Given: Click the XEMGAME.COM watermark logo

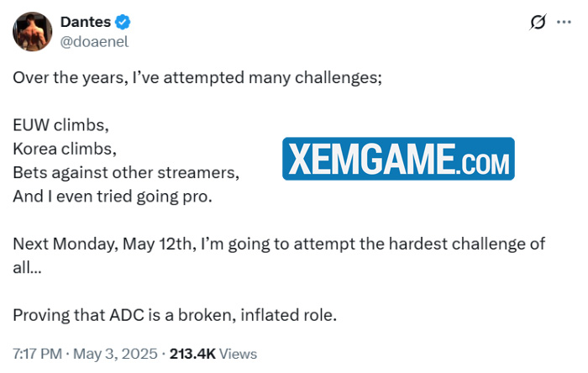Looking at the screenshot, I should 397,159.
